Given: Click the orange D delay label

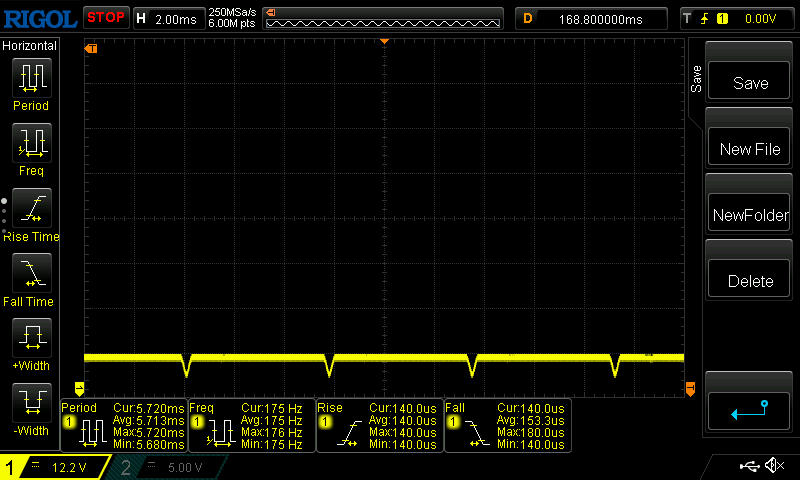Looking at the screenshot, I should click(528, 19).
